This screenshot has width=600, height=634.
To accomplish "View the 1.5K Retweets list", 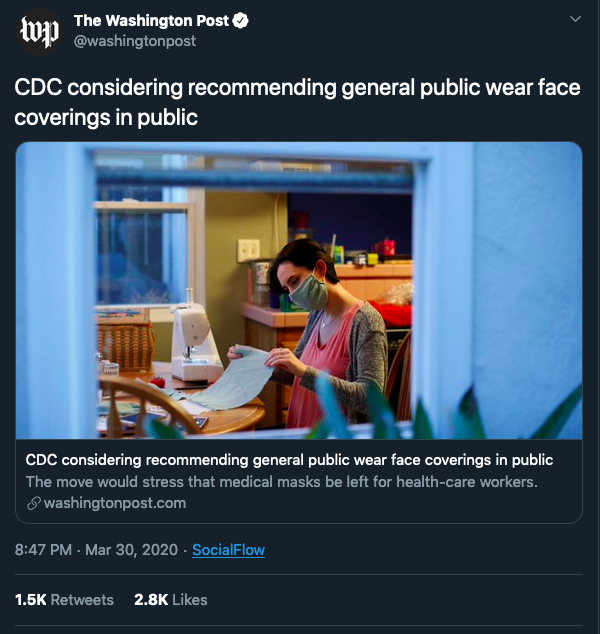I will [64, 600].
